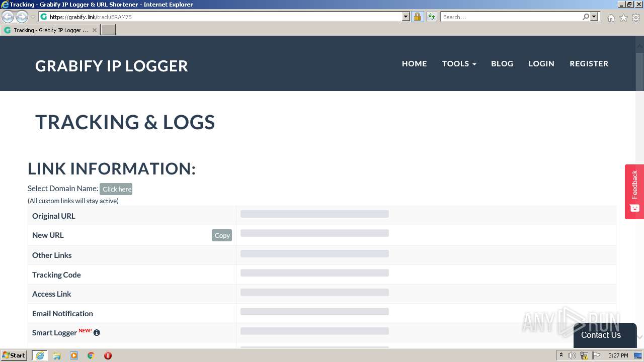Click the 3:27 PM clock

[x=618, y=355]
